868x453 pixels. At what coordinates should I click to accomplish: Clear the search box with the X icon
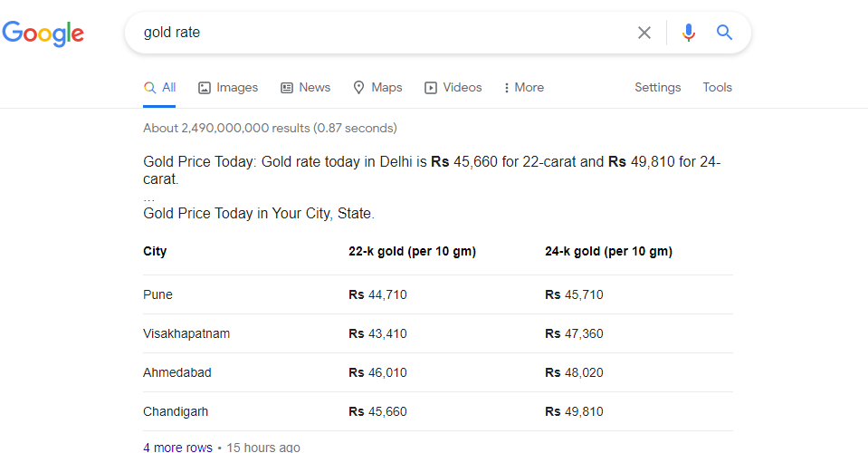coord(644,33)
